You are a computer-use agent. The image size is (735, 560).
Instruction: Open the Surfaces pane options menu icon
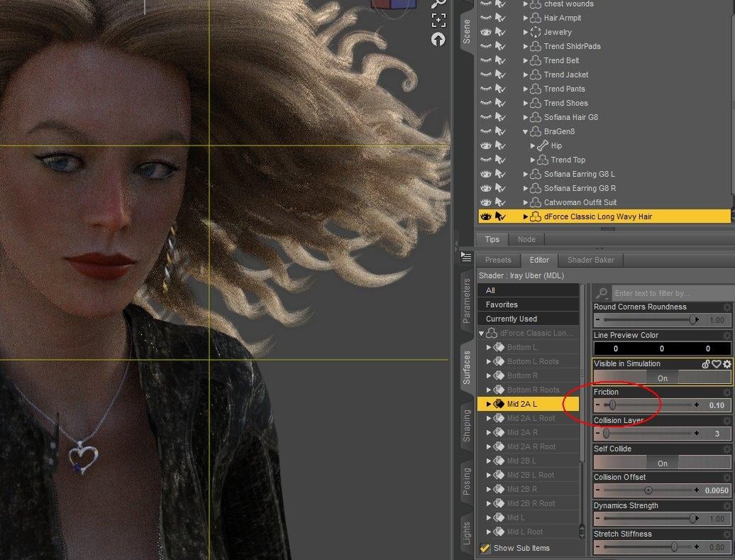click(466, 256)
